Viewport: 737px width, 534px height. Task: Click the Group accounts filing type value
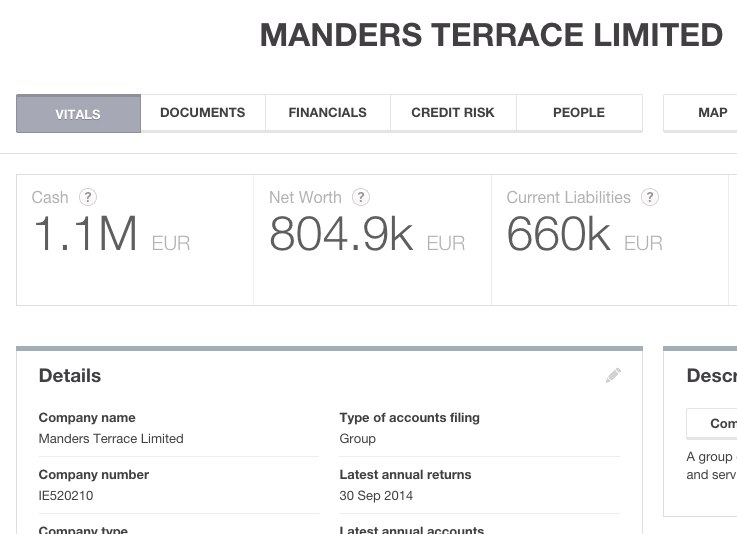(x=357, y=439)
